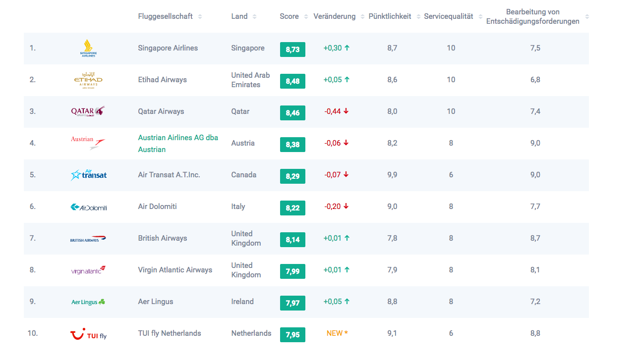Image resolution: width=636 pixels, height=364 pixels.
Task: Click the Singapore Airlines logo
Action: pyautogui.click(x=88, y=49)
